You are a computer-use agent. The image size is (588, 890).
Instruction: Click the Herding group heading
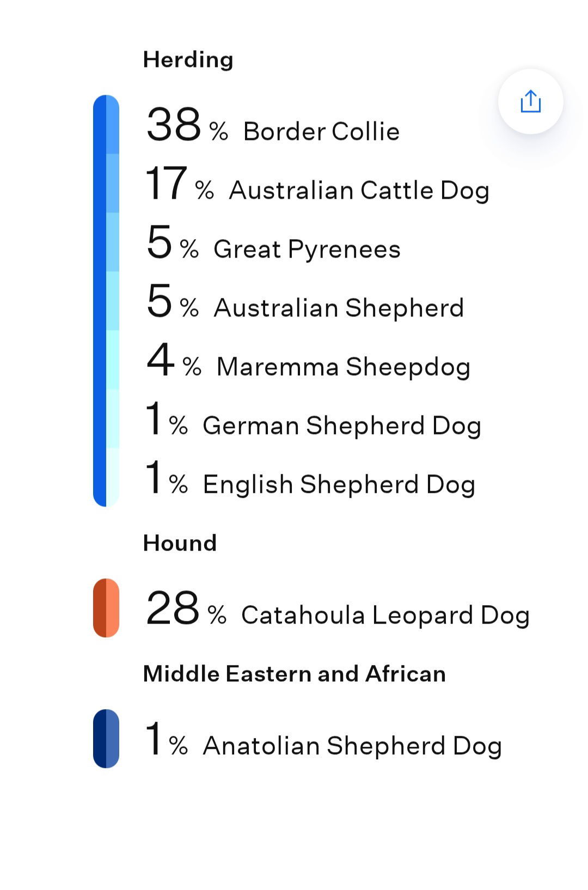tap(188, 59)
